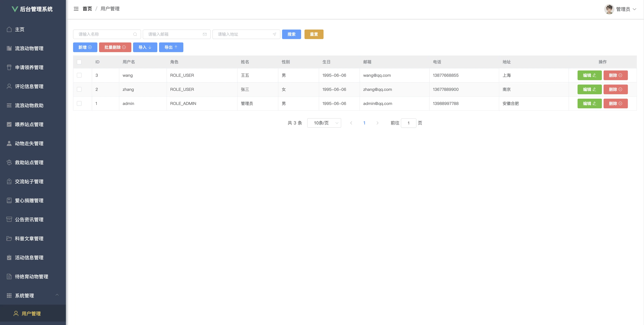Check the checkbox for the admin row
Viewport: 644px width, 325px height.
coord(79,103)
